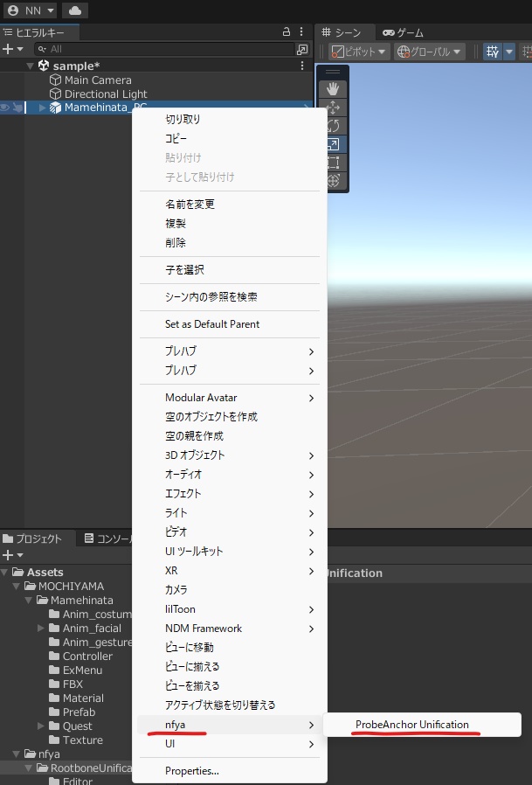This screenshot has width=532, height=785.
Task: Open Properties... from context menu
Action: [x=229, y=771]
